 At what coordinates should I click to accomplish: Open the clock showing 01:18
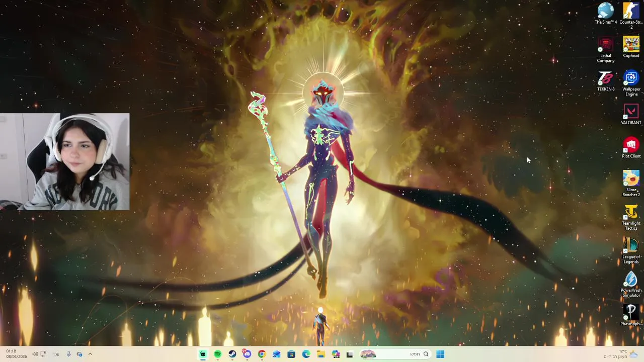16,354
